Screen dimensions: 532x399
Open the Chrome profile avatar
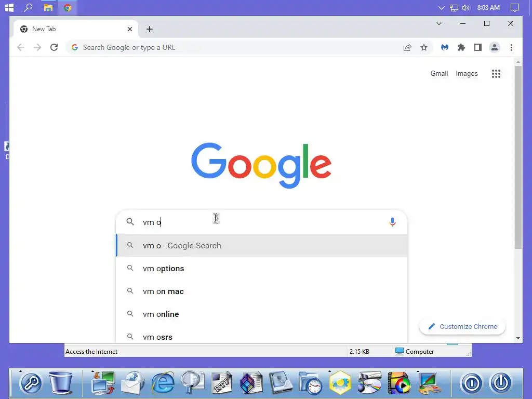[495, 47]
